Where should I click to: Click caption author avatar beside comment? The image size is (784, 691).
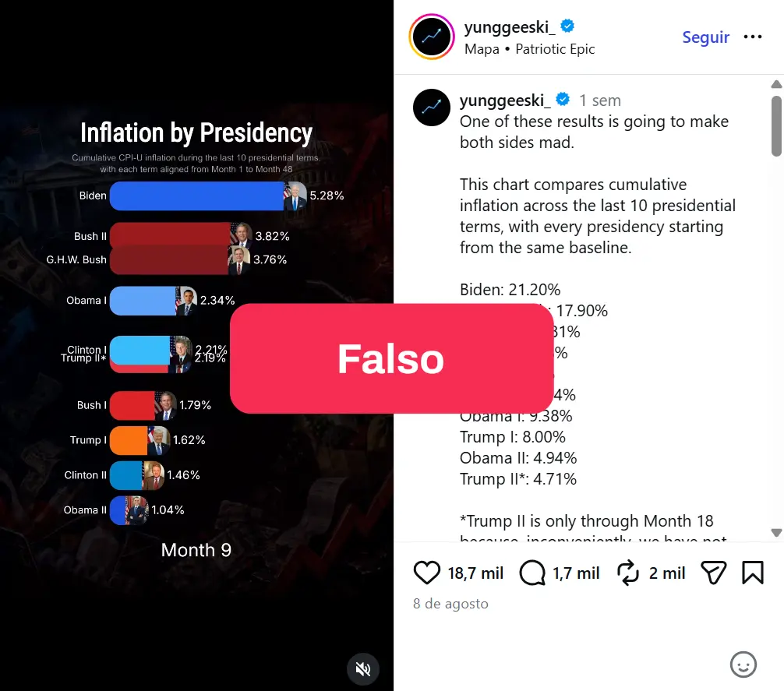pos(432,108)
